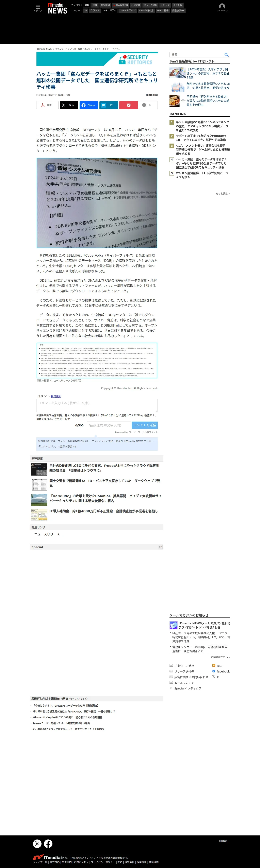The image size is (260, 868).
Task: Open thumbnail of スマホアプリ開発ツール article
Action: 177,73
